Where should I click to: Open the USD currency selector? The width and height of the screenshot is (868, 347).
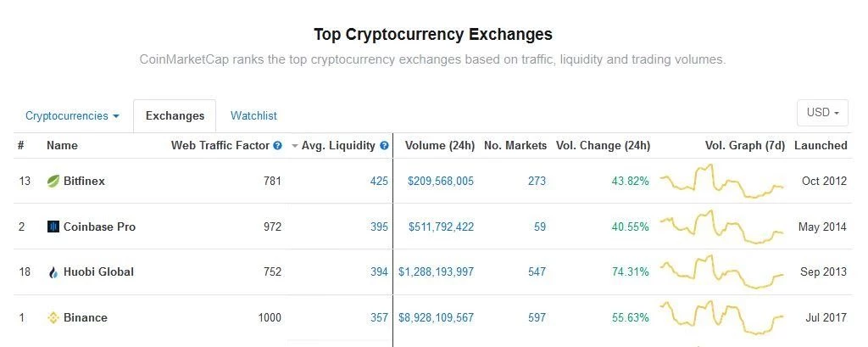click(x=822, y=113)
